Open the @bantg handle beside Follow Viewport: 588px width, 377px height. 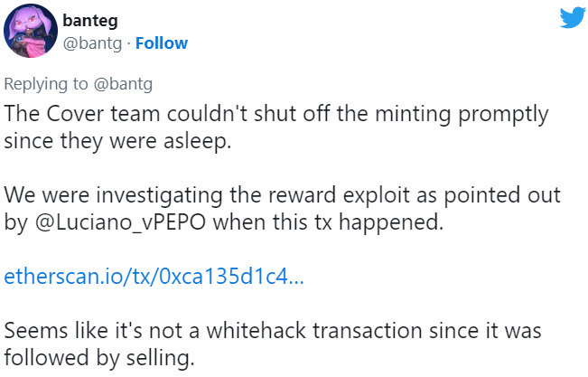pyautogui.click(x=93, y=43)
